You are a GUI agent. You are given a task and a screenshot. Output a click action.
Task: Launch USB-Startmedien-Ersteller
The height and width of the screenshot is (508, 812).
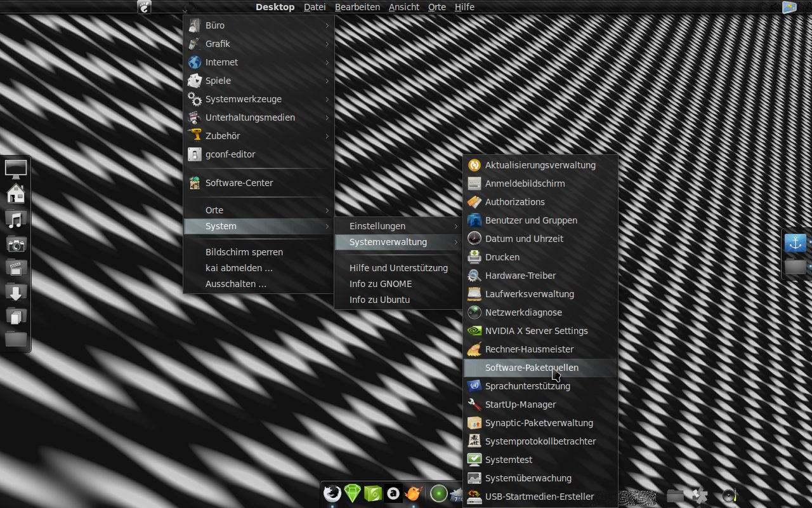pyautogui.click(x=540, y=497)
